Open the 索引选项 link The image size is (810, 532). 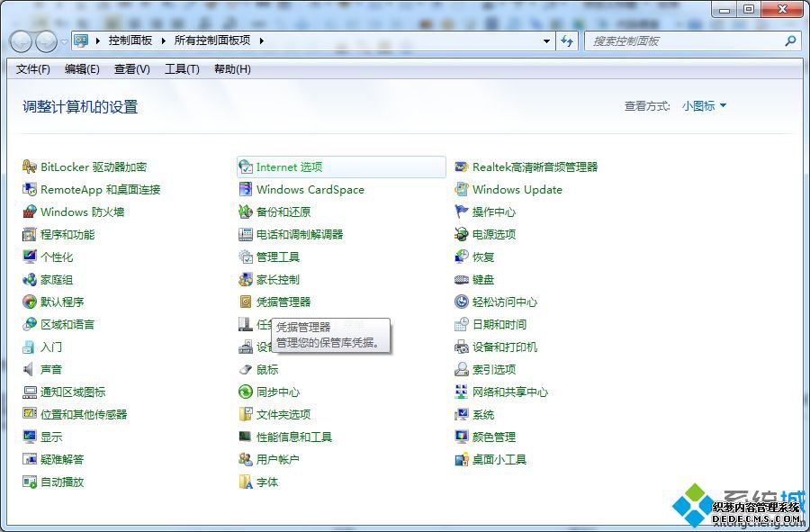click(494, 369)
